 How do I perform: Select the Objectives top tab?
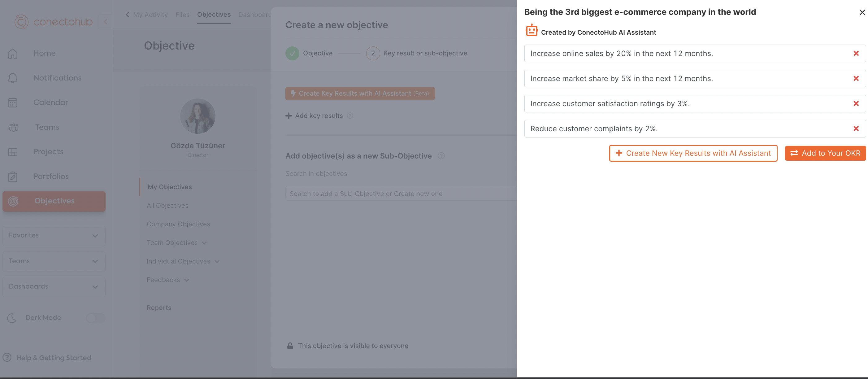214,15
